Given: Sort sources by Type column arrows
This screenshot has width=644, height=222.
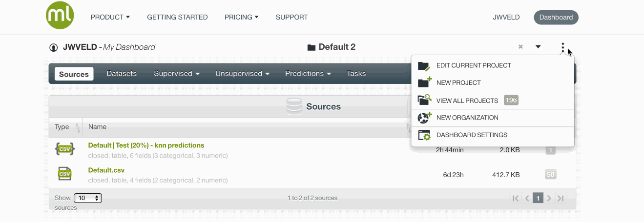Looking at the screenshot, I should pos(78,128).
